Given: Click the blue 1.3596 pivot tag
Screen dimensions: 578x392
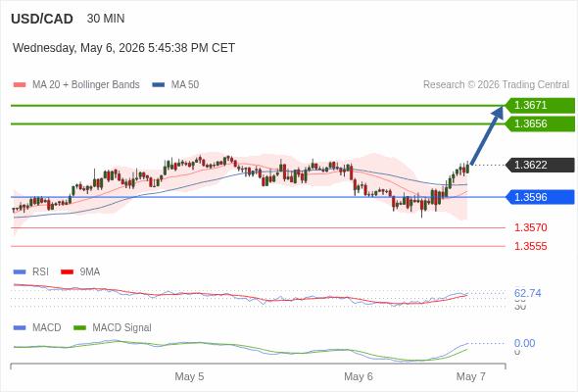Looking at the screenshot, I should click(x=540, y=197).
